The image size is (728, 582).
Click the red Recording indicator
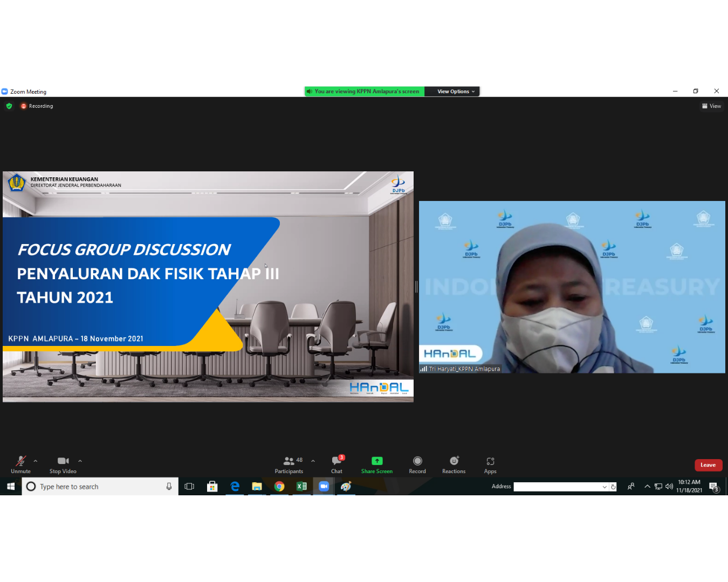tap(37, 106)
